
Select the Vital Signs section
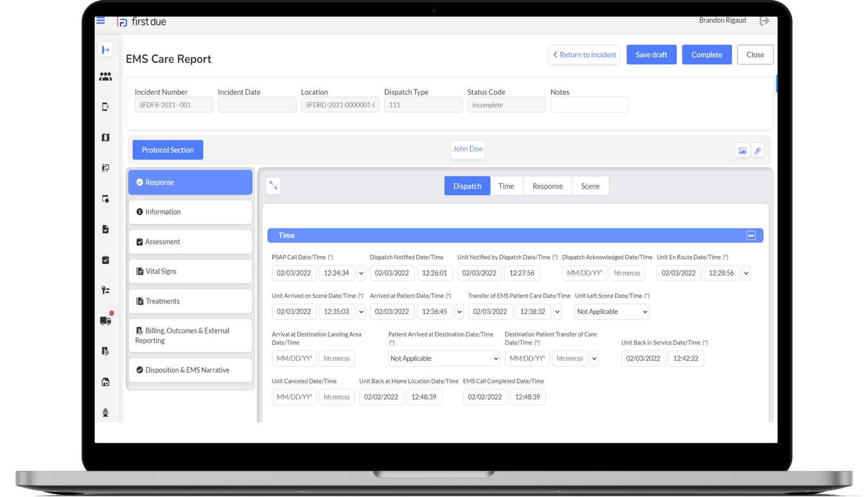click(190, 271)
